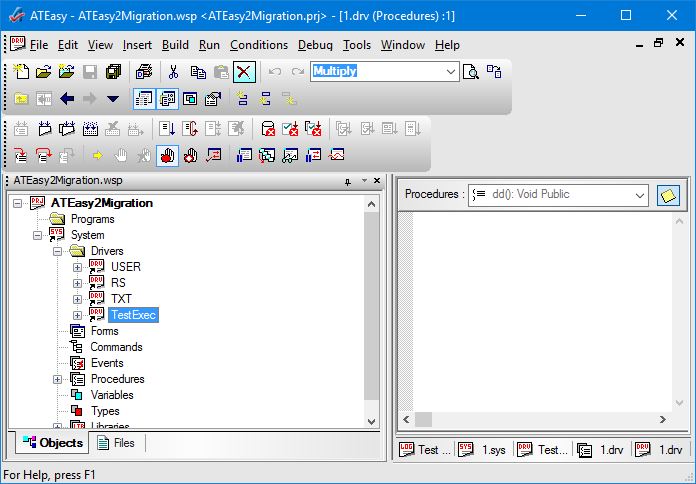The width and height of the screenshot is (696, 484).
Task: Open the navigation history down-arrow dropdown
Action: coord(113,99)
